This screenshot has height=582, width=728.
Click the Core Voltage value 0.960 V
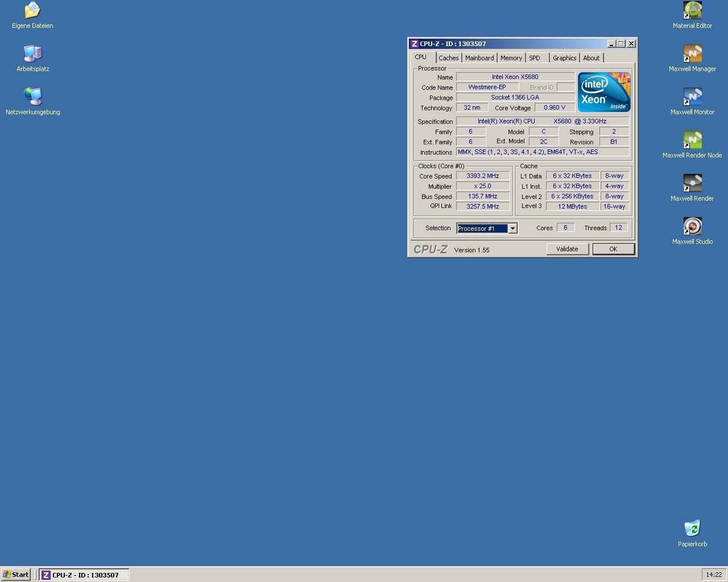(555, 107)
